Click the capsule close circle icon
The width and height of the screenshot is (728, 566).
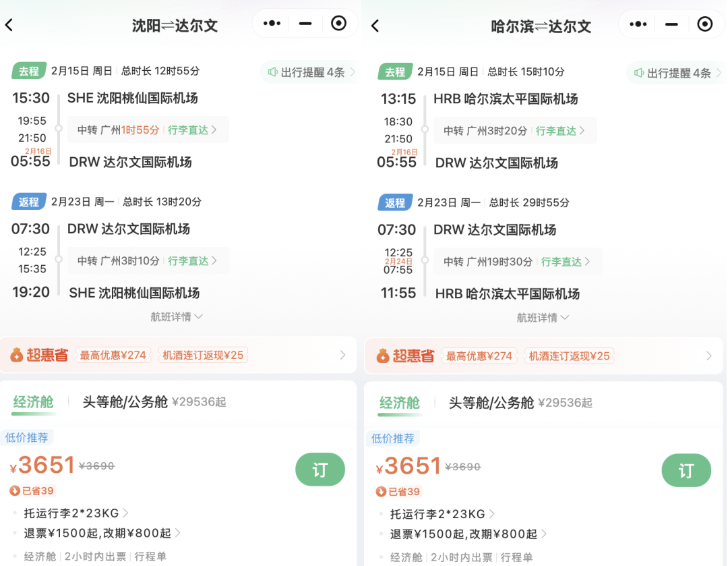(338, 22)
